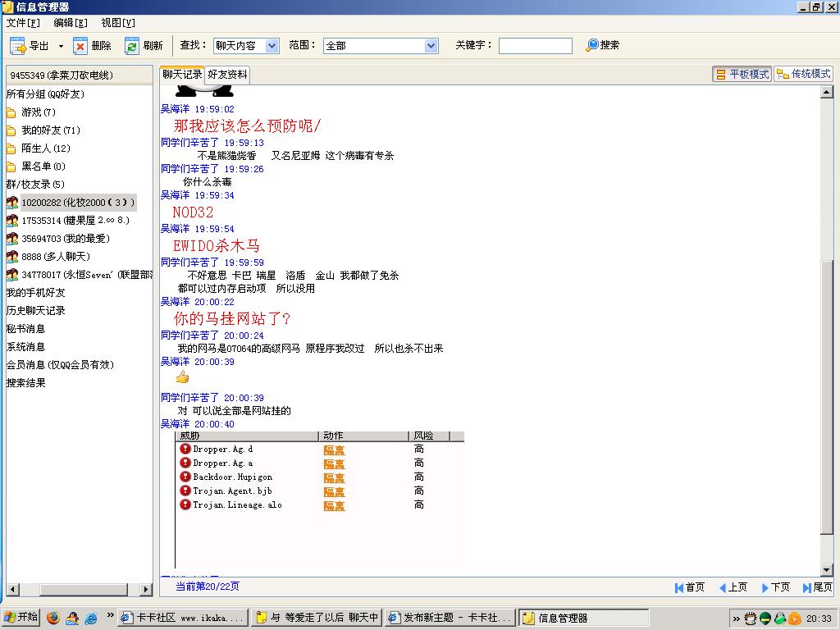Go to next page (下页)
Screen dimensions: 840x630
(776, 587)
